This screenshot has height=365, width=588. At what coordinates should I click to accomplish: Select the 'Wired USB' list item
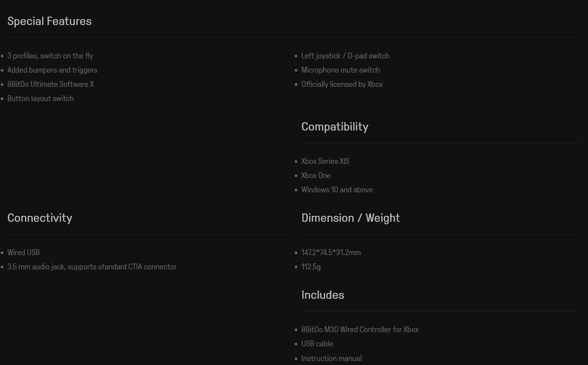(24, 253)
